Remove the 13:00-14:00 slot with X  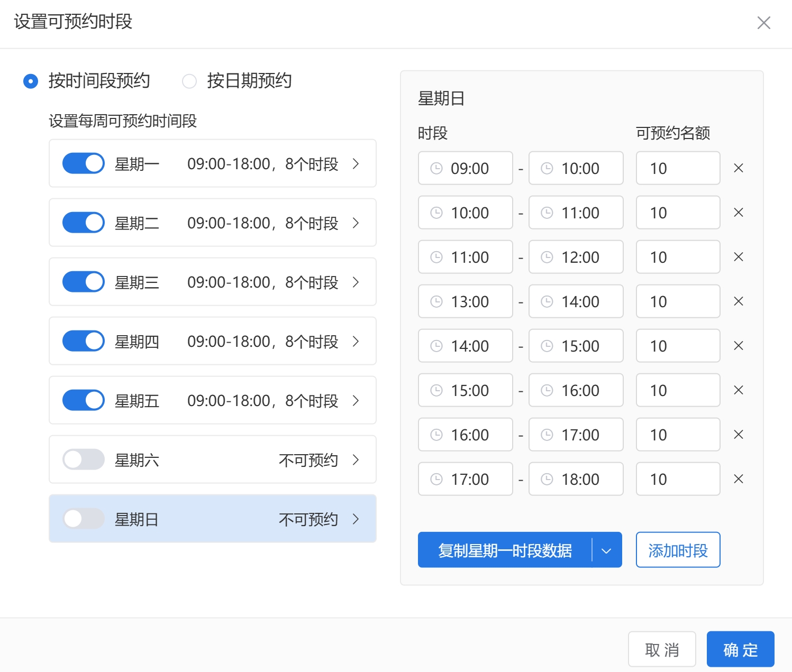(x=739, y=301)
